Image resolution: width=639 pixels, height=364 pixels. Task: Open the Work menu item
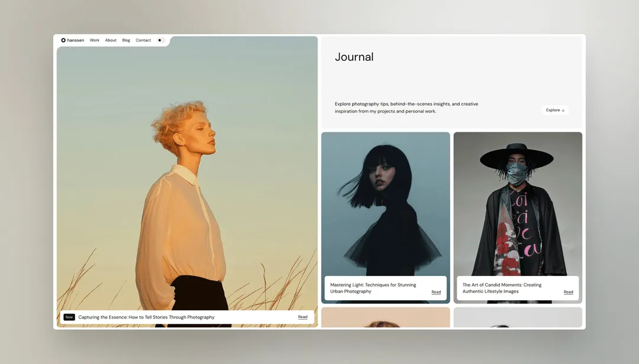[95, 40]
